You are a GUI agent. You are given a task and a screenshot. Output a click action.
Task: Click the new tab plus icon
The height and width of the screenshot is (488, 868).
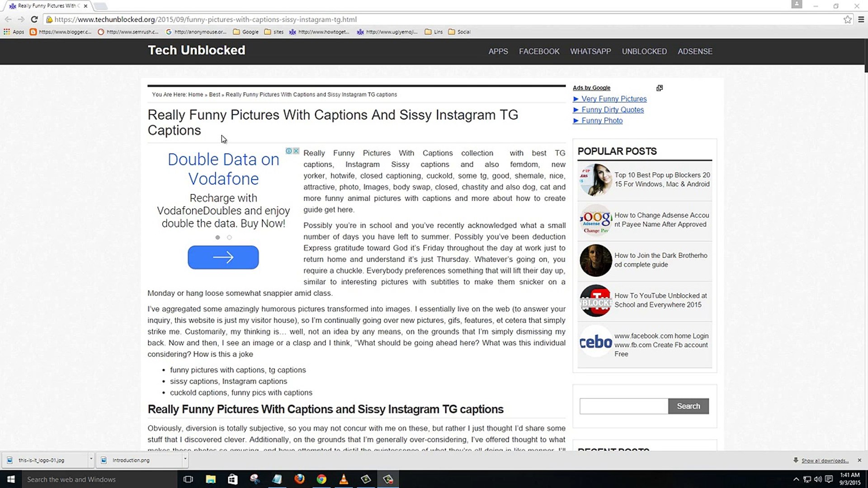click(101, 5)
